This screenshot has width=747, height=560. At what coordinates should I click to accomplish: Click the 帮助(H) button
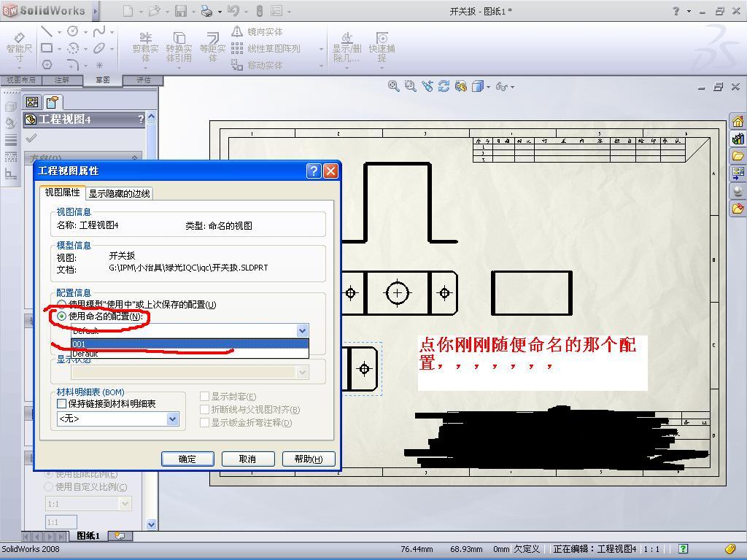click(309, 459)
